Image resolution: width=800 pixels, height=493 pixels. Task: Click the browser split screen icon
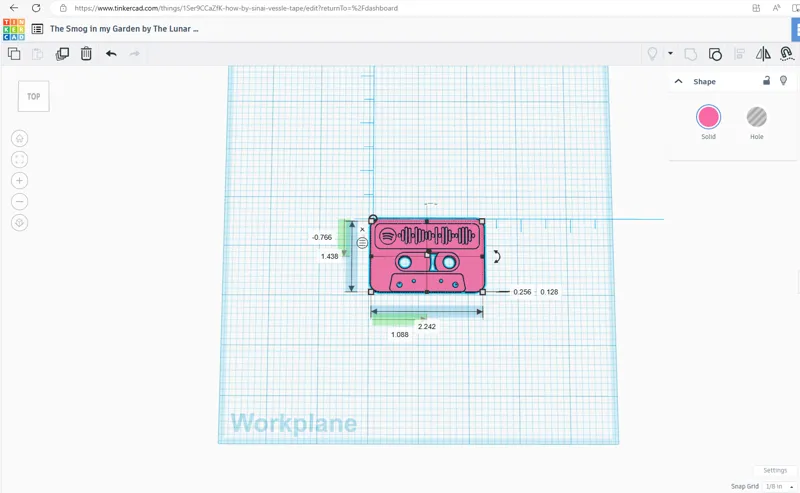(795, 8)
